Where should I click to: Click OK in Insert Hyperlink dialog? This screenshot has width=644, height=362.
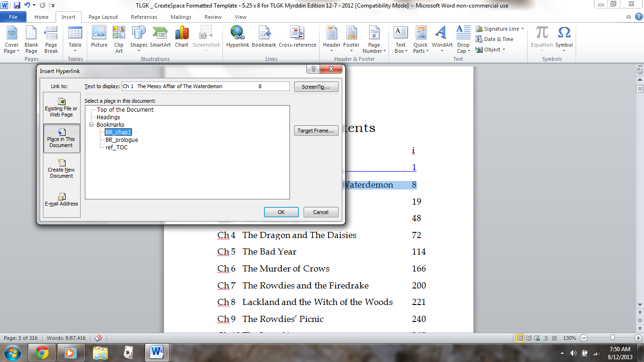click(281, 212)
